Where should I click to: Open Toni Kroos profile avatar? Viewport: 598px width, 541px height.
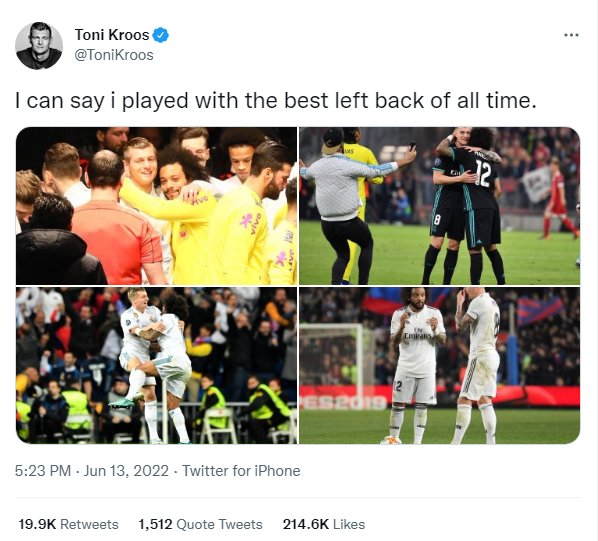coord(39,46)
